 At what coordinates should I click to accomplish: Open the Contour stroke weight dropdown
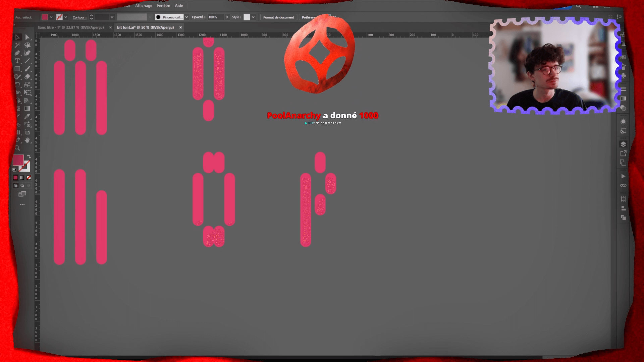[x=112, y=17]
